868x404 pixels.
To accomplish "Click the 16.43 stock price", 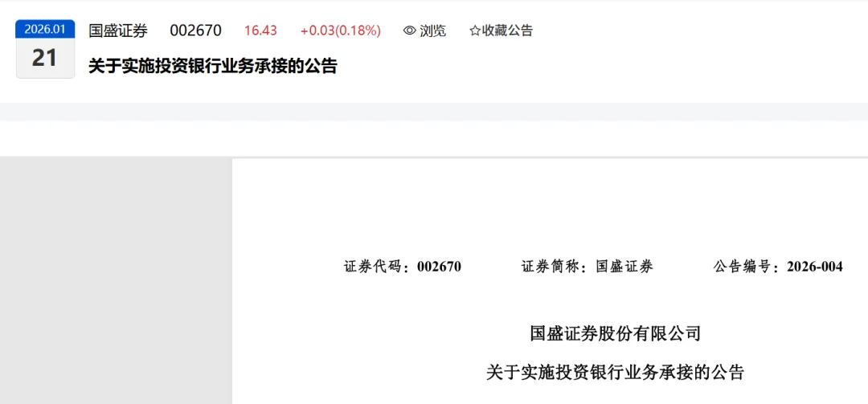I will click(260, 31).
